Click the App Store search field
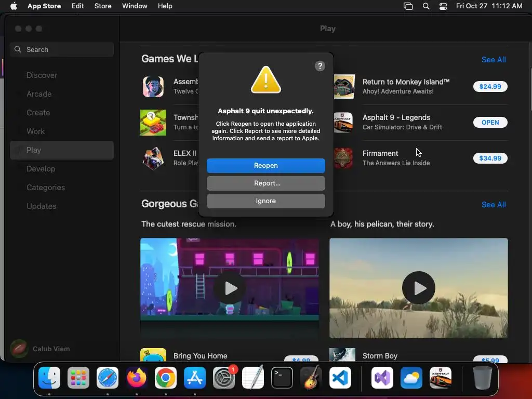 click(x=62, y=49)
